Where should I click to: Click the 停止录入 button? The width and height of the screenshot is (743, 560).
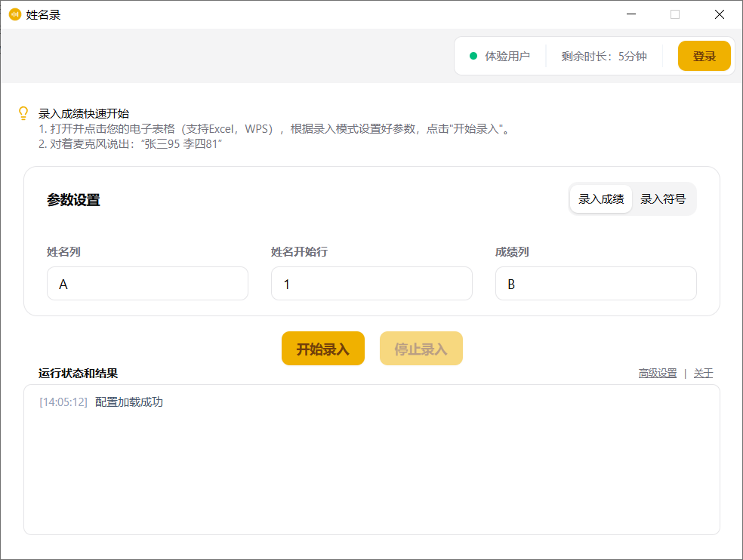[x=421, y=348]
